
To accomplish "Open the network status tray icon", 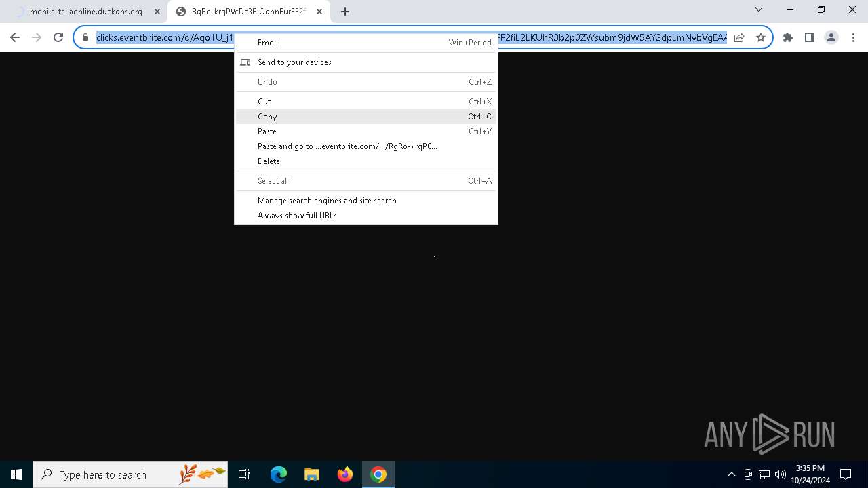I will [764, 474].
